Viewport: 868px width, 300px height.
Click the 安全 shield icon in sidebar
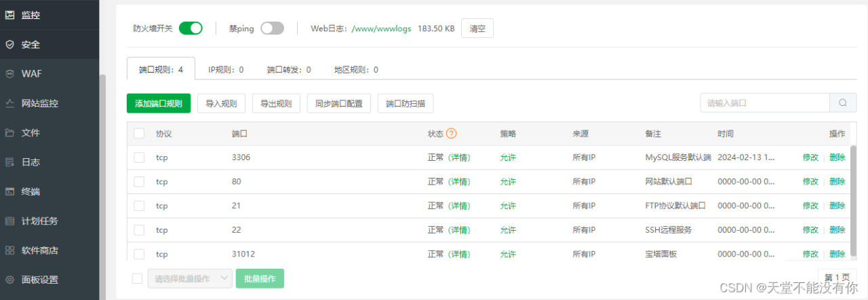pos(10,44)
